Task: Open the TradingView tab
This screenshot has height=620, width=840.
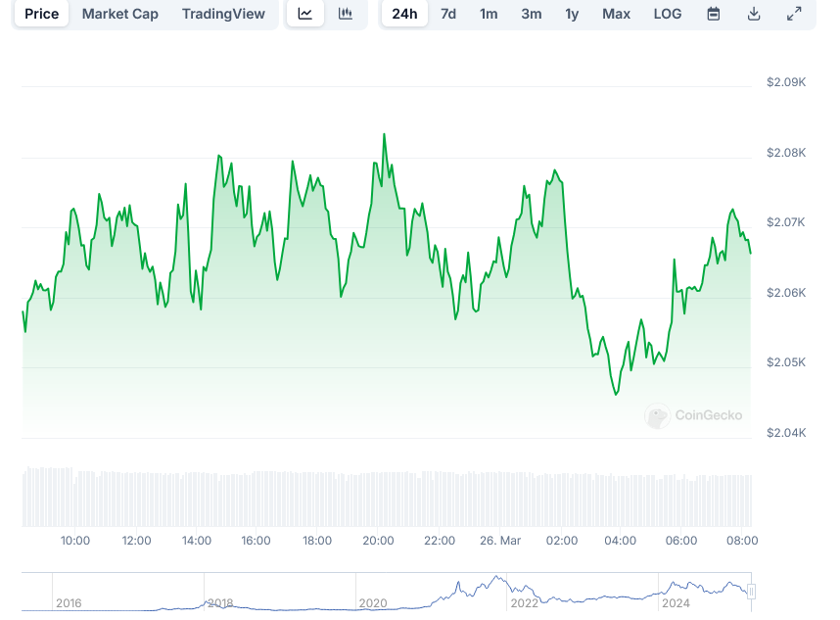Action: (223, 14)
